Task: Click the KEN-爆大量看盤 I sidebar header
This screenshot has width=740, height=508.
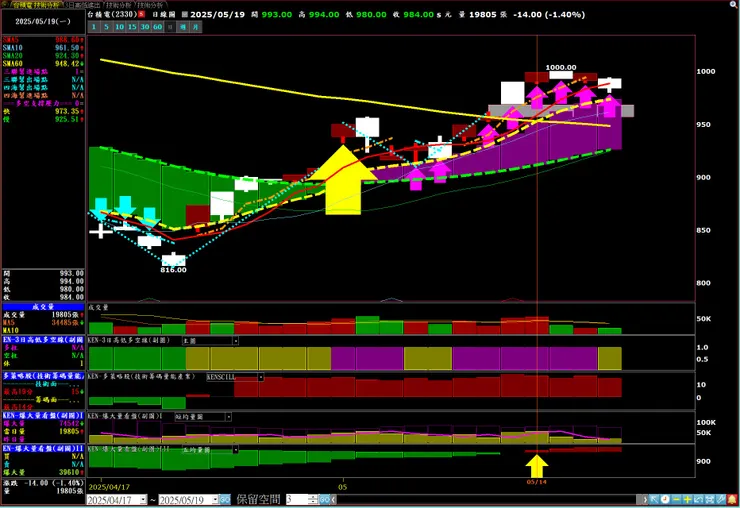Action: (x=43, y=415)
